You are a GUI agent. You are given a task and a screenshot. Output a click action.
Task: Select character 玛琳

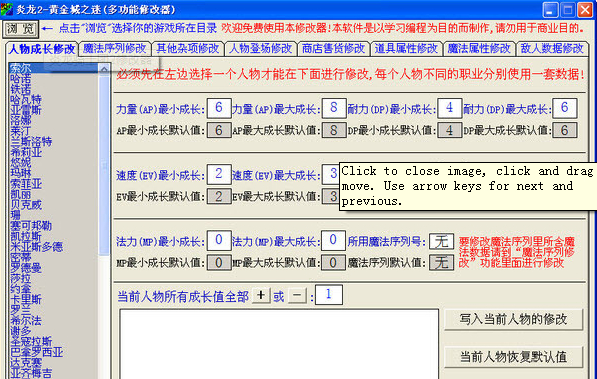pos(21,173)
